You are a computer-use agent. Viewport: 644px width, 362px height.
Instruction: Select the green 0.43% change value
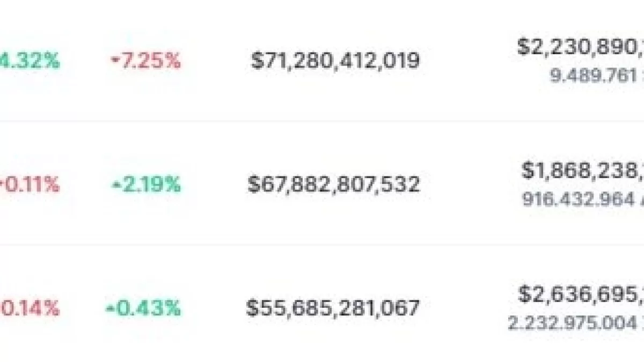point(146,308)
